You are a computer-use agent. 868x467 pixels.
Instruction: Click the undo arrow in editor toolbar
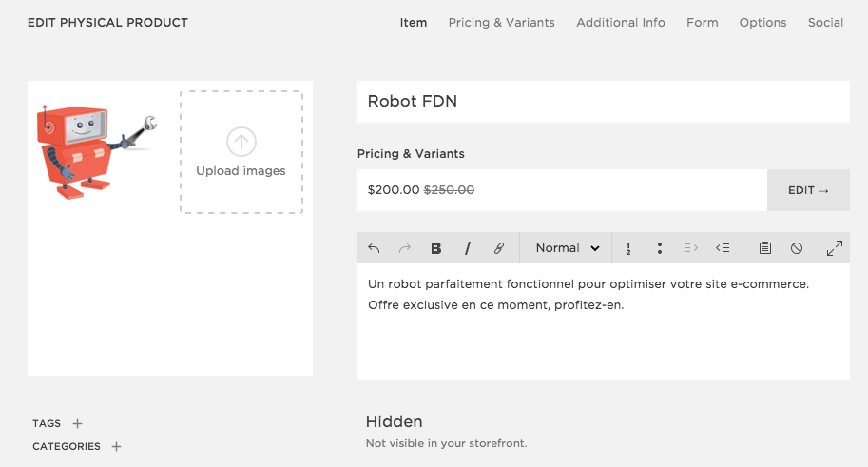(x=374, y=248)
